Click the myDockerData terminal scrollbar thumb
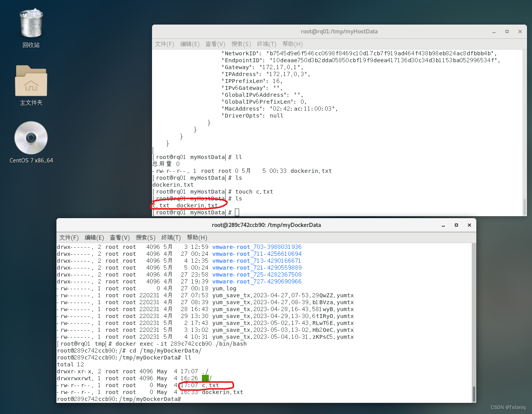Viewport: 532px width, 414px height. pos(474,394)
